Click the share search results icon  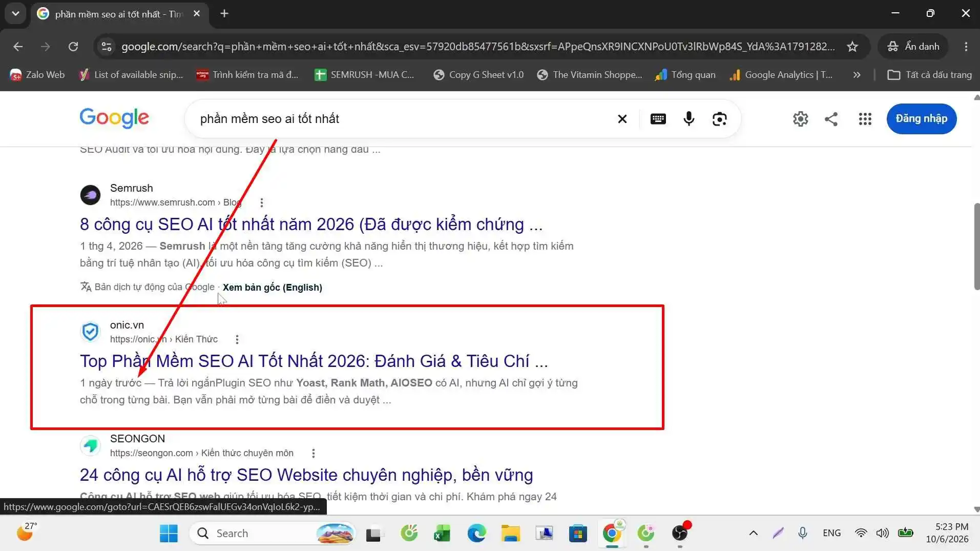point(831,119)
